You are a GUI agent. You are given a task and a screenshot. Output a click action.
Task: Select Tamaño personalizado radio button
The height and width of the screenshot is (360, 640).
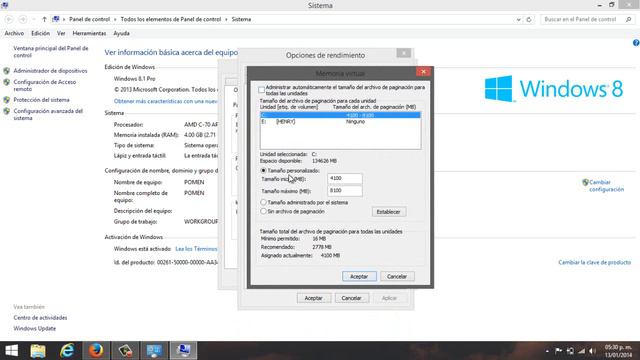[x=263, y=171]
